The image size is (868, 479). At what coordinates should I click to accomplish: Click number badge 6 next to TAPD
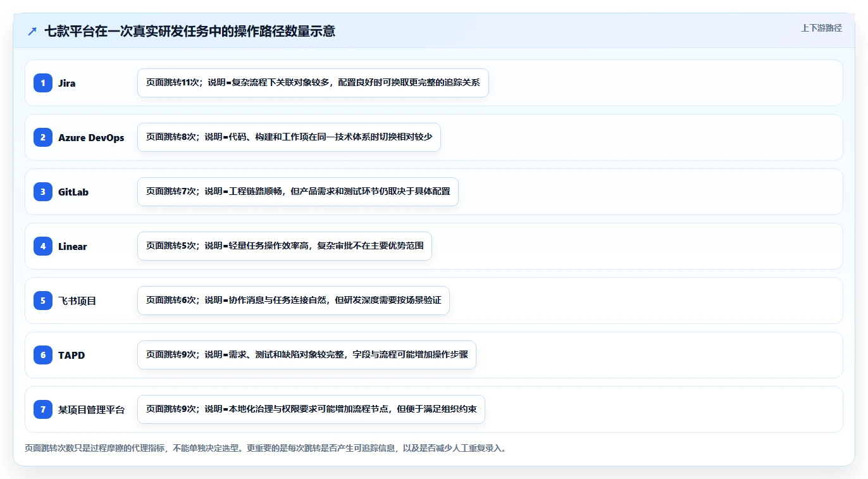click(43, 355)
